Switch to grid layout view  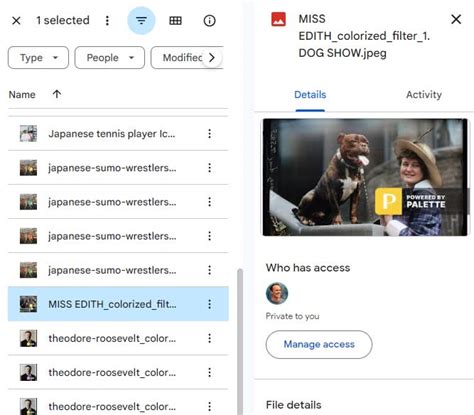(175, 21)
